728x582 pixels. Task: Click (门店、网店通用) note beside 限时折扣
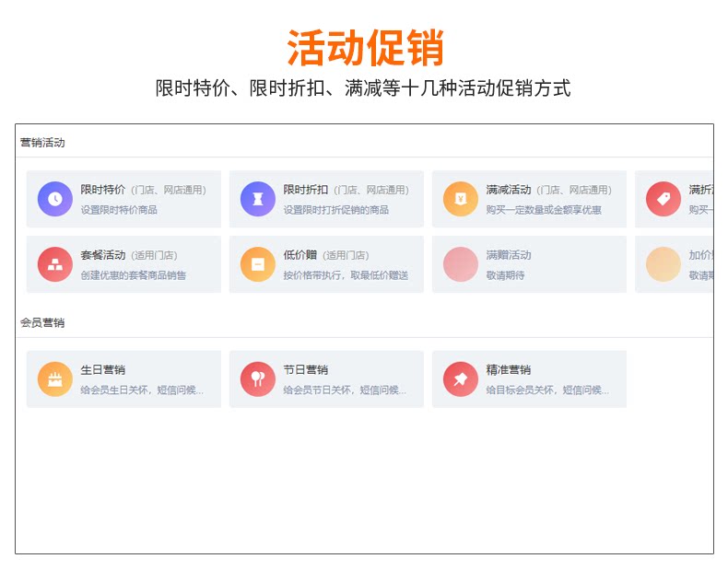[371, 190]
